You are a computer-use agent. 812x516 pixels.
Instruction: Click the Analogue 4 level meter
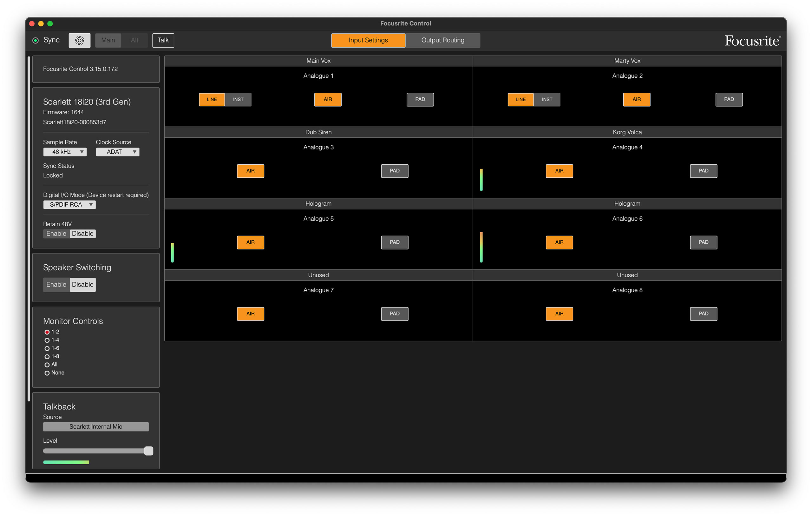(481, 180)
